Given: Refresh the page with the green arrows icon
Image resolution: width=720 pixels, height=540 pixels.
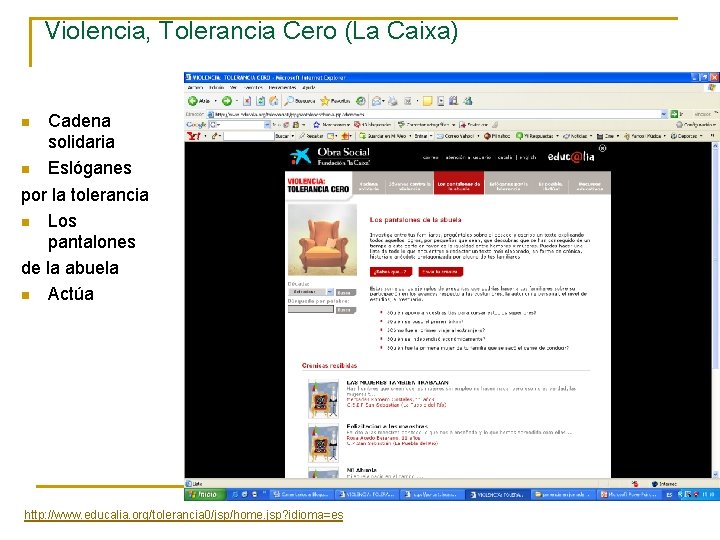Looking at the screenshot, I should pyautogui.click(x=260, y=101).
